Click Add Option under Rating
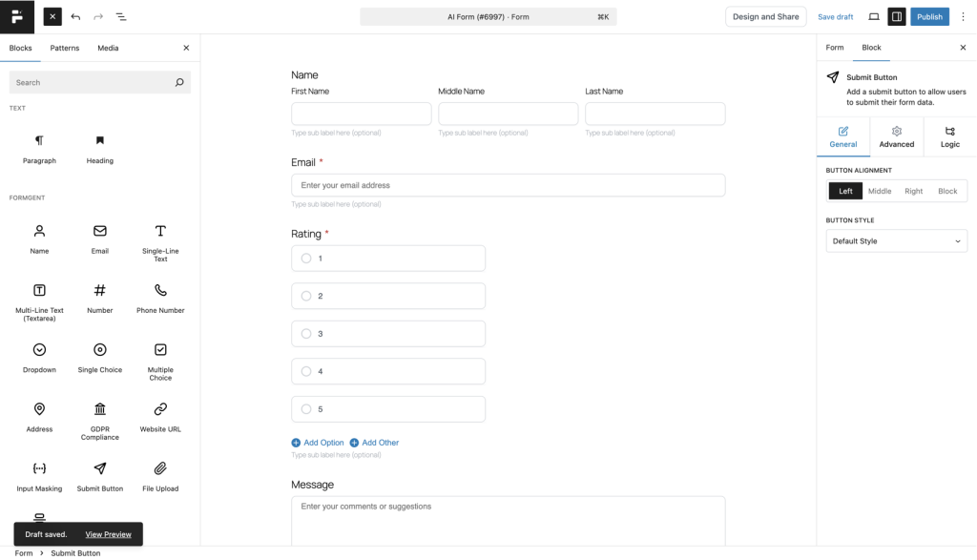 (318, 443)
